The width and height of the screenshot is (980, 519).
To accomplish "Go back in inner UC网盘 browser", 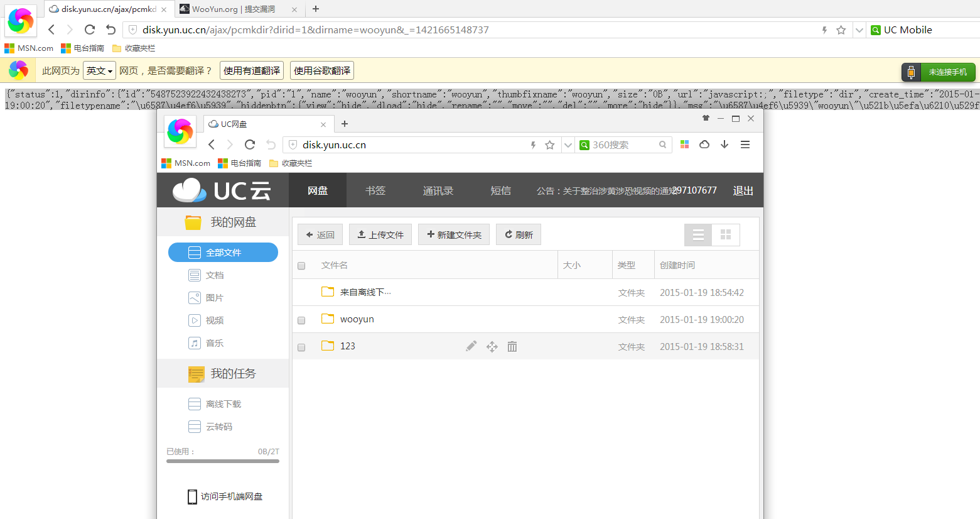I will 212,145.
